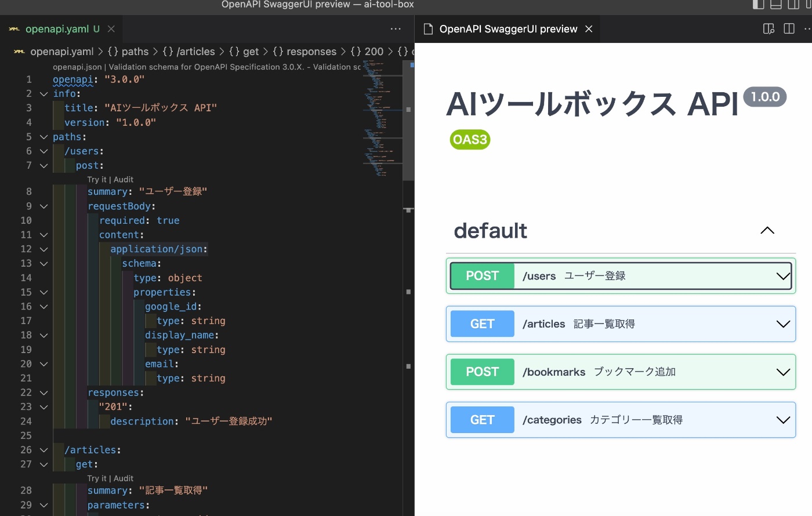Click 'Audit' code lens above ユーザー登録 summary
Viewport: 812px width, 516px height.
pos(124,180)
